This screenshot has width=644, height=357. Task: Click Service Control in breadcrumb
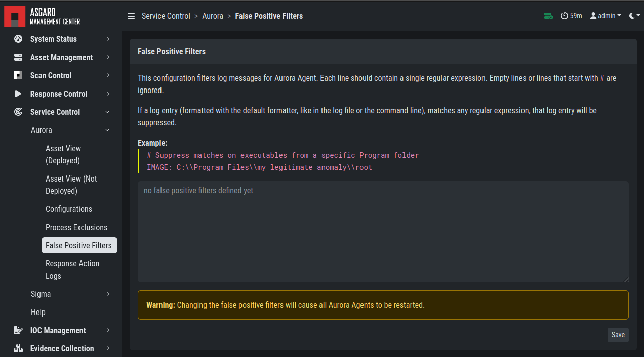[166, 16]
